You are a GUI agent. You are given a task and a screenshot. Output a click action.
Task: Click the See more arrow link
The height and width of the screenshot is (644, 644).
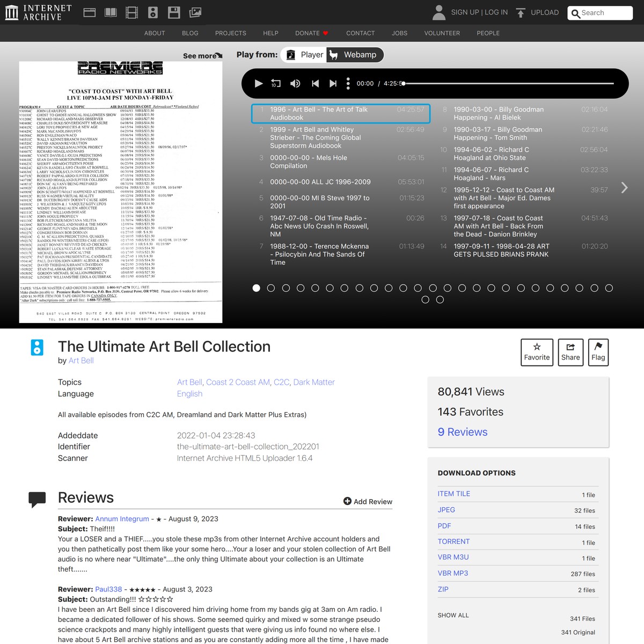(202, 56)
